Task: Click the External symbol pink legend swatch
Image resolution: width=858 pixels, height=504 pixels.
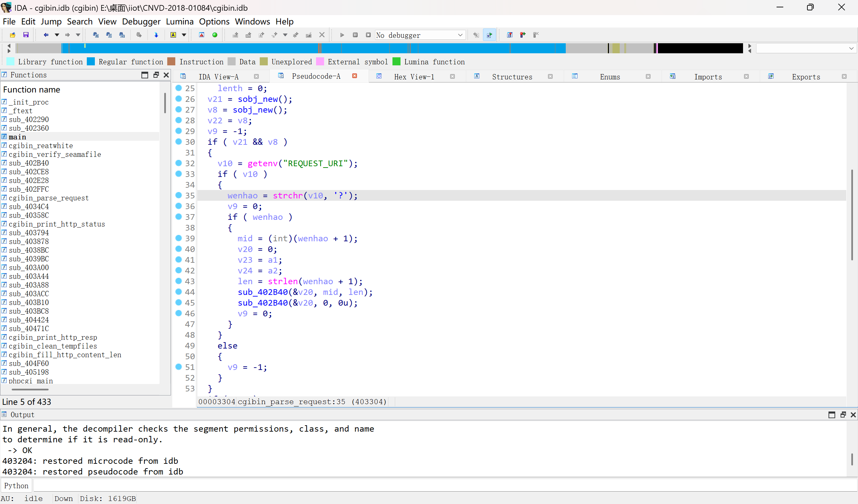Action: 320,61
